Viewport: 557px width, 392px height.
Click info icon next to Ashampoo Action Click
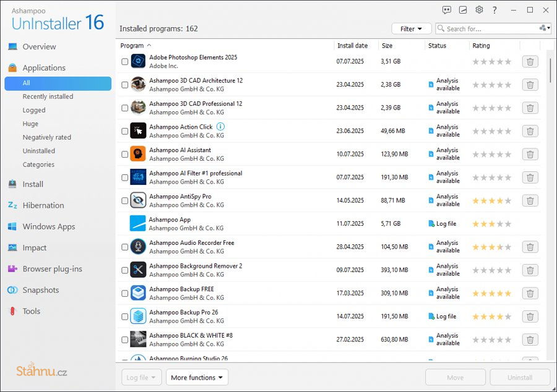(x=220, y=127)
